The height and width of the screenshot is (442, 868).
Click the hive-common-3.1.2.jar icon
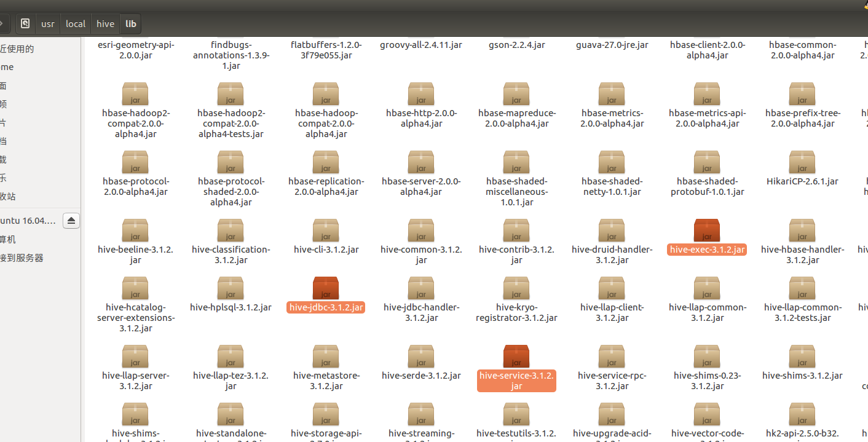click(x=421, y=231)
